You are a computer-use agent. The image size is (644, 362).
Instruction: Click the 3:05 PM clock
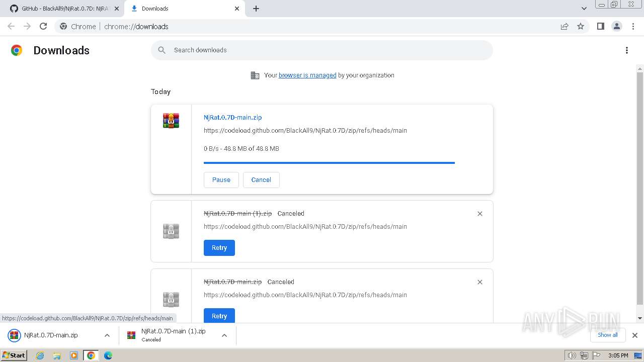tap(618, 355)
